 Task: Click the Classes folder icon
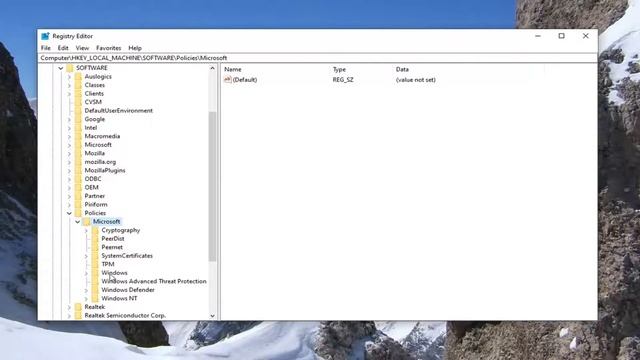click(x=78, y=85)
